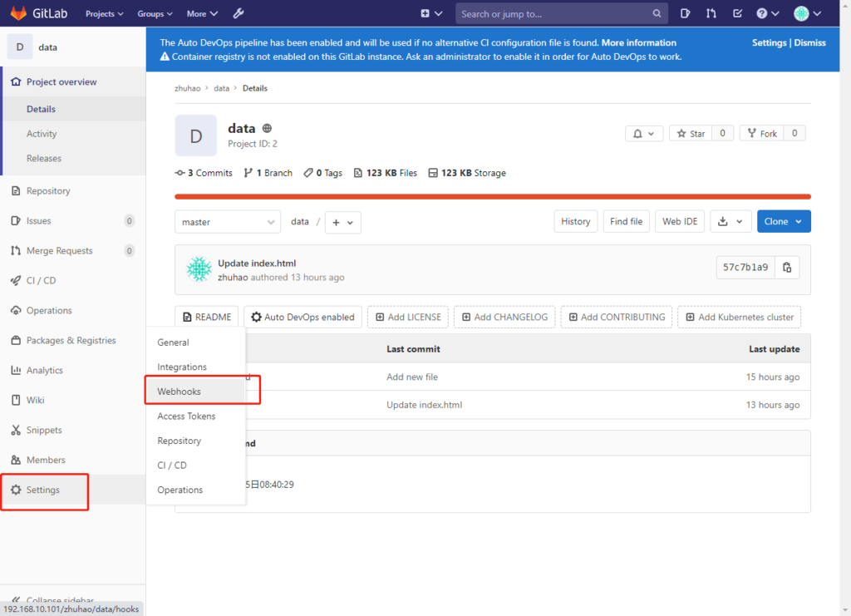This screenshot has width=851, height=616.
Task: Expand the Projects menu
Action: tap(104, 13)
